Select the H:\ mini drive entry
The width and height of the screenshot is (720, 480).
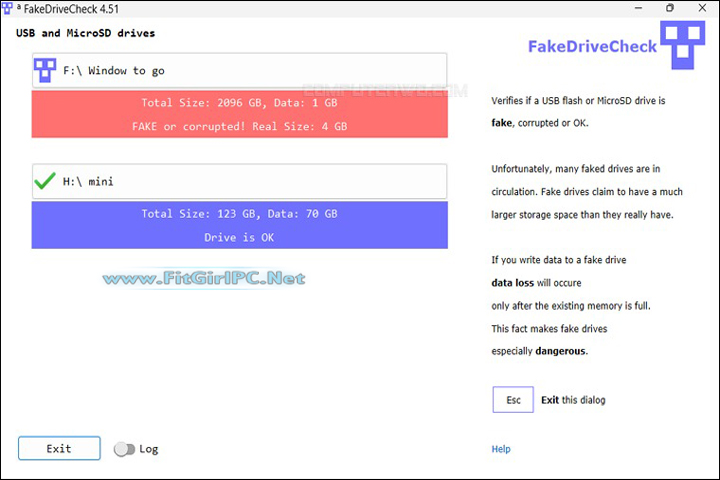point(240,181)
